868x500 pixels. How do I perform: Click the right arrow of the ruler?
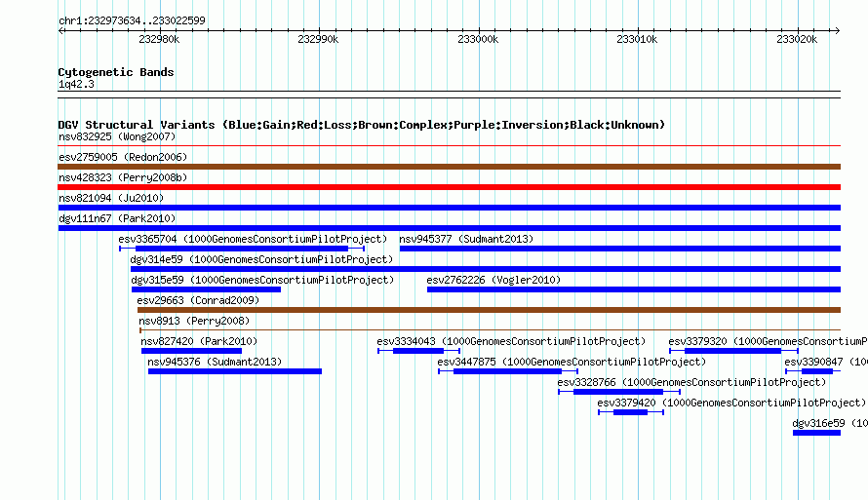838,30
